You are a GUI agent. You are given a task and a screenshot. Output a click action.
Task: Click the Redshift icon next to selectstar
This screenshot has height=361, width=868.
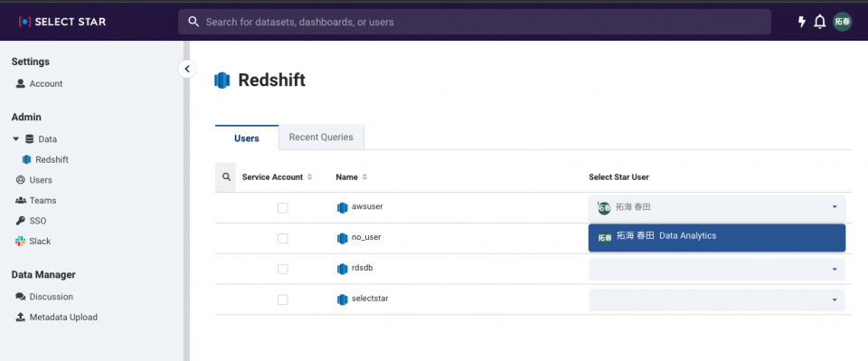coord(342,299)
